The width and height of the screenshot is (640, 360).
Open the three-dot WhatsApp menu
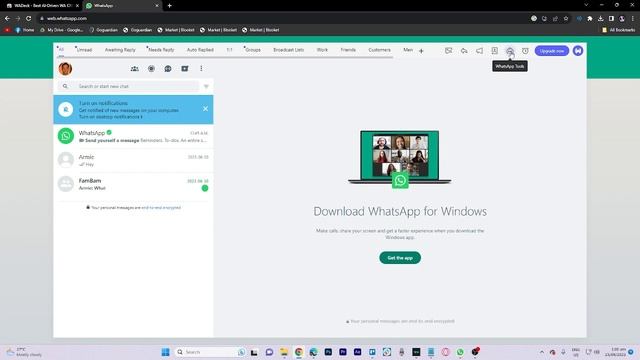[x=201, y=69]
